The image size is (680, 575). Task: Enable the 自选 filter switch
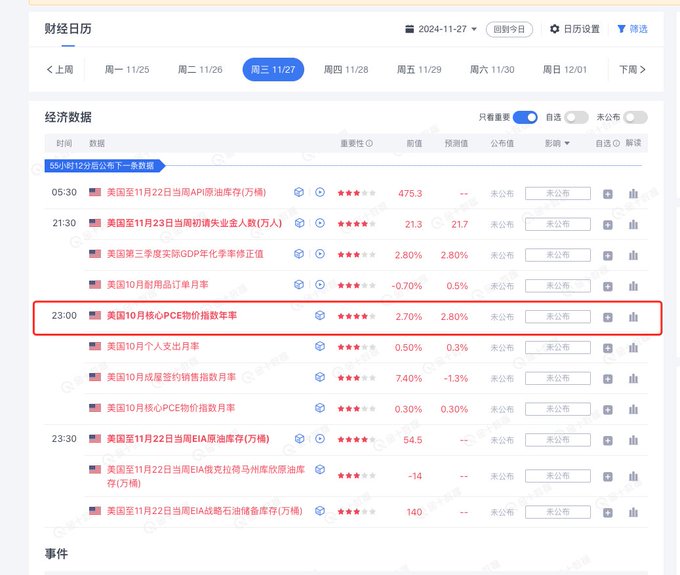click(576, 117)
